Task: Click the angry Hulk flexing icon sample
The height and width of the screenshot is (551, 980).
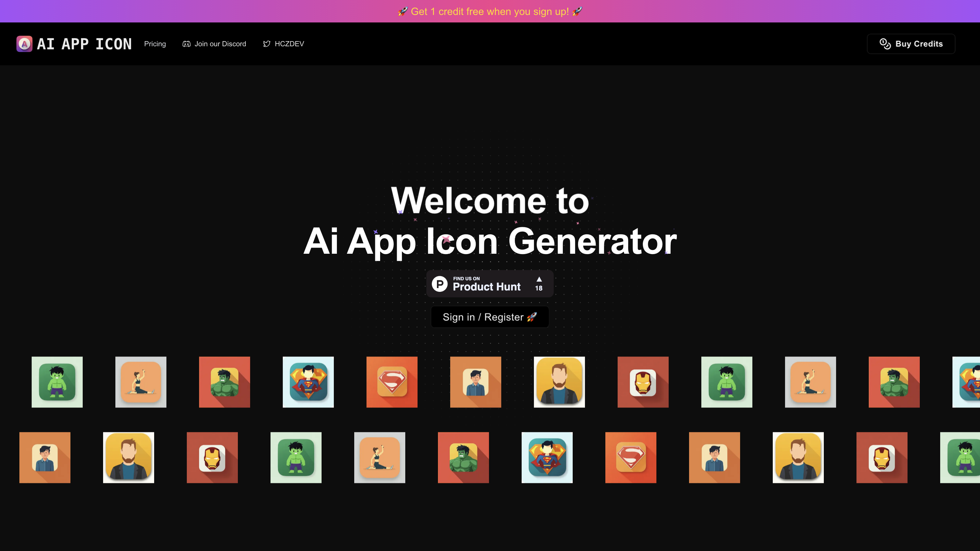Action: [225, 382]
